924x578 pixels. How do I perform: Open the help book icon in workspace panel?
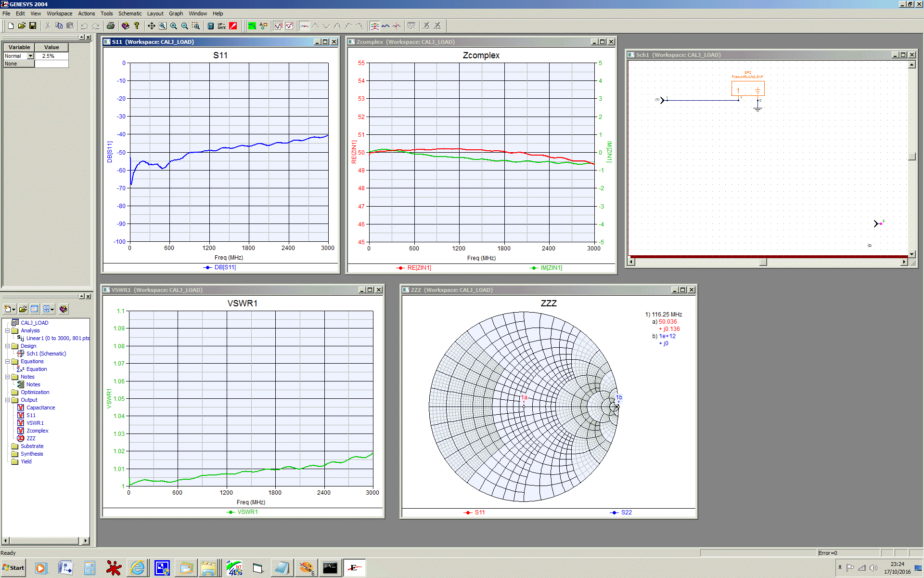click(x=64, y=309)
